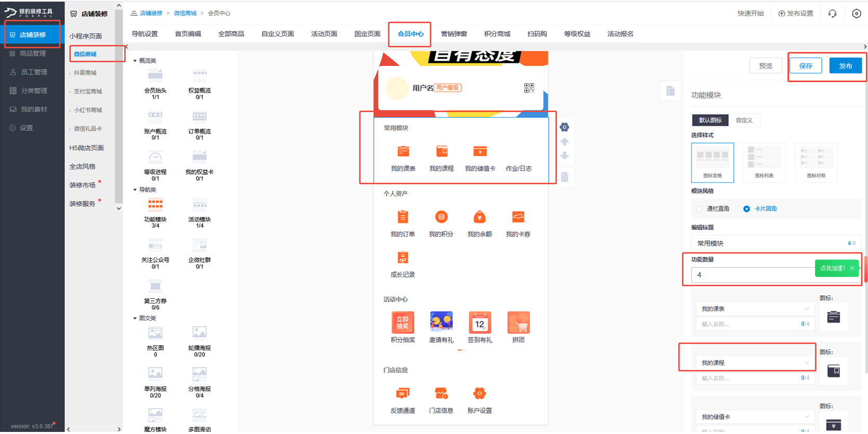Click 我的课表 icon in preview
Viewport: 868px width, 434px height.
point(403,152)
